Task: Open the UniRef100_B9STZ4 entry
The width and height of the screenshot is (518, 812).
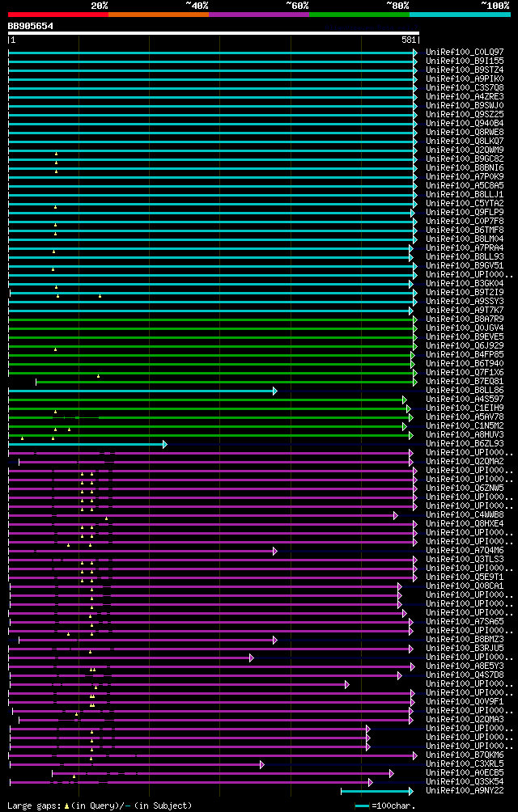Action: 465,70
